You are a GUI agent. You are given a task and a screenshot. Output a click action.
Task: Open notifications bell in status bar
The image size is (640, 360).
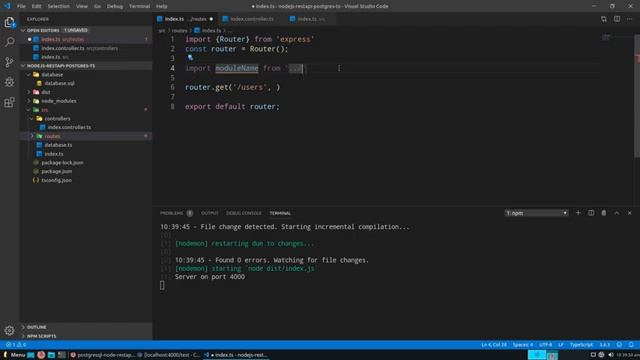[631, 345]
